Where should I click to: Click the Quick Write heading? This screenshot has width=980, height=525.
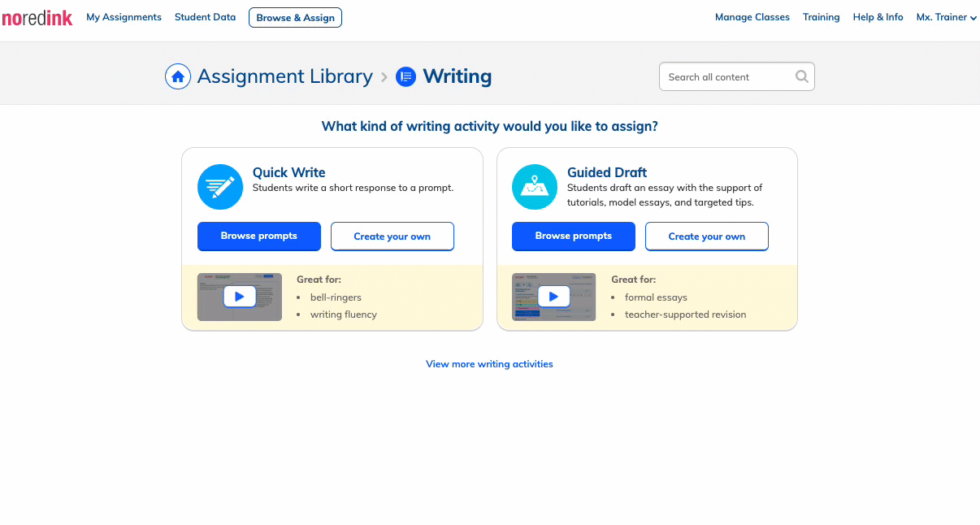pos(288,172)
